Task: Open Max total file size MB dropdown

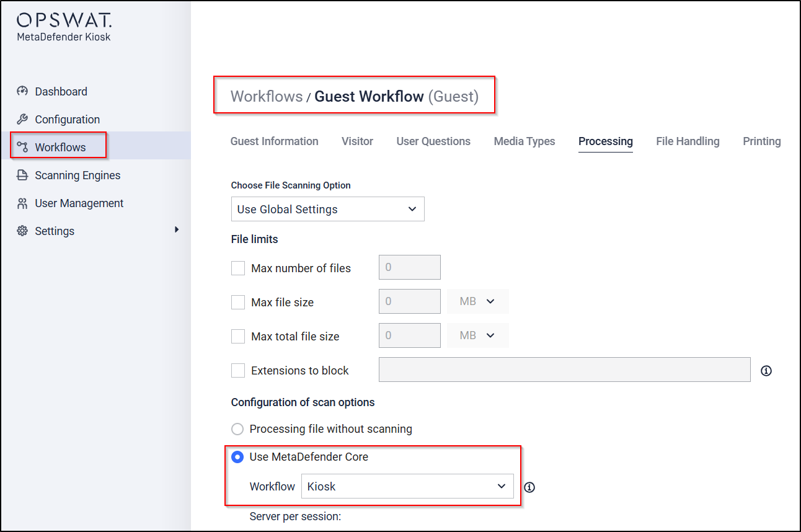Action: (477, 335)
